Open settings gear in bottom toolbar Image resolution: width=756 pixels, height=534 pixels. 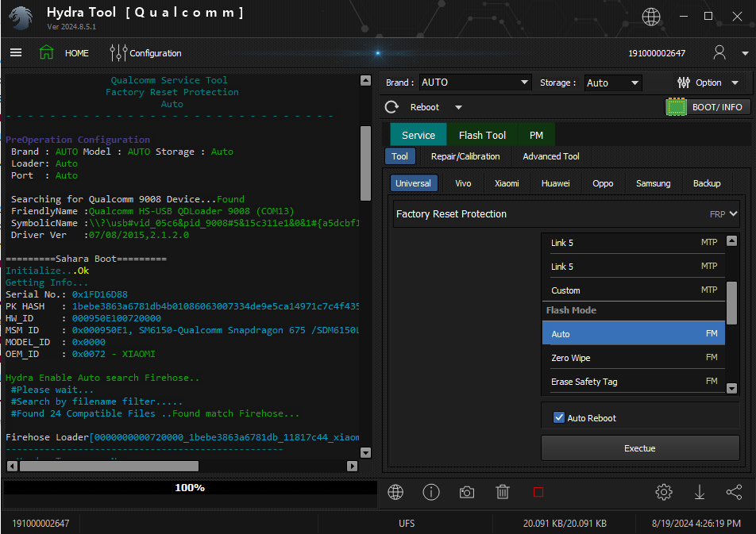click(664, 492)
